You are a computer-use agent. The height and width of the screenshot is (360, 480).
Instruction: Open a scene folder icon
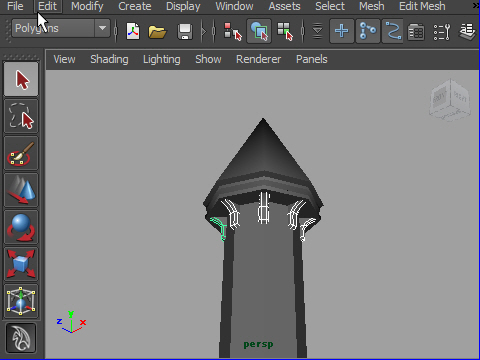pos(157,32)
